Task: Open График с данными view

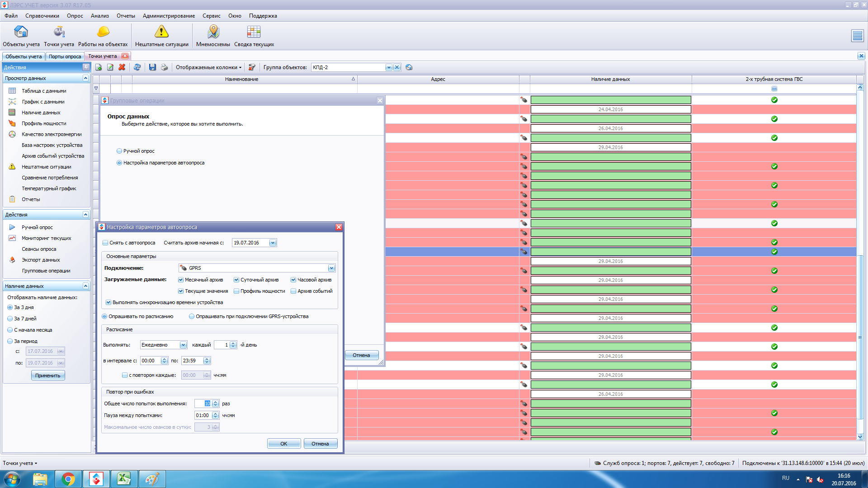Action: pos(42,102)
